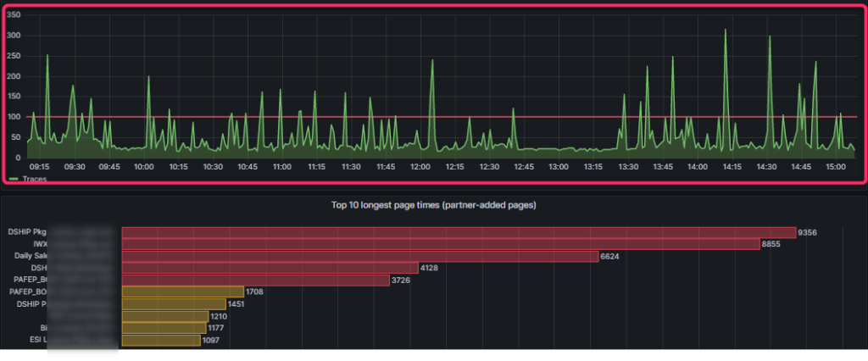Click the 15:00 time axis label

click(835, 167)
